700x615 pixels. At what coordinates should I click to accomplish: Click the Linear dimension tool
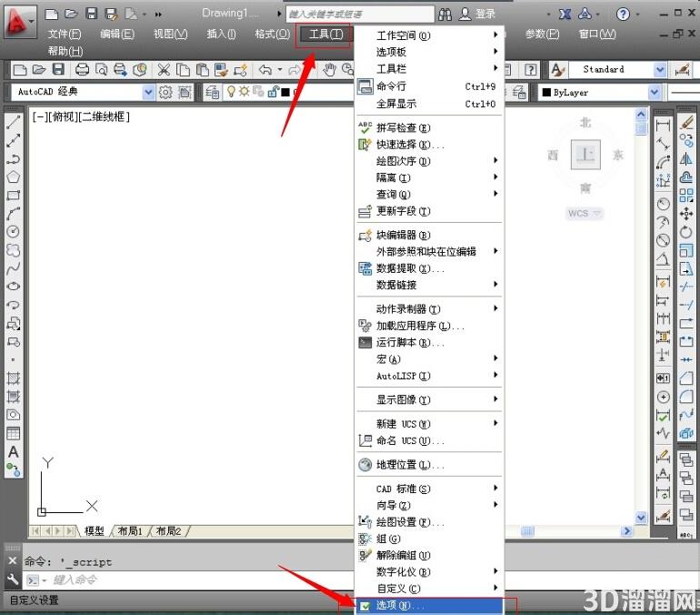coord(663,125)
